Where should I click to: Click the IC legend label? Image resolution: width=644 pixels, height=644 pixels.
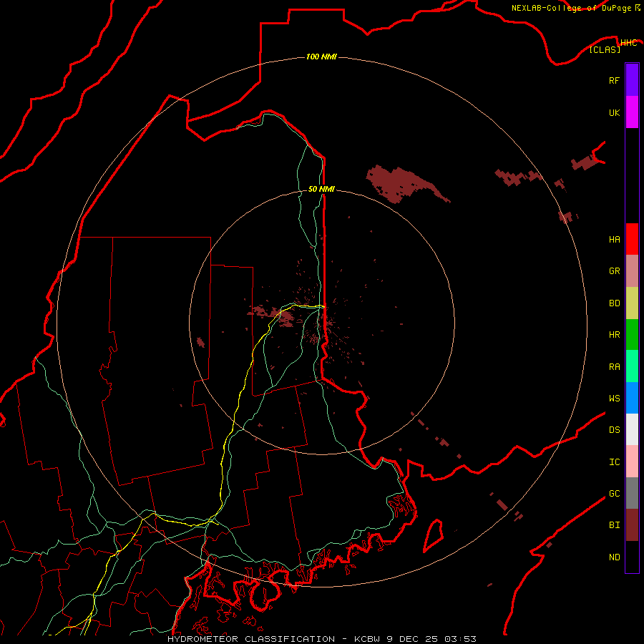(614, 462)
